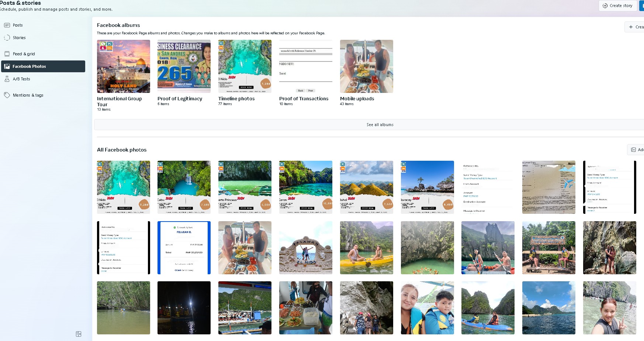The width and height of the screenshot is (644, 341).
Task: Open the woman and boy selfie photo
Action: tap(427, 308)
